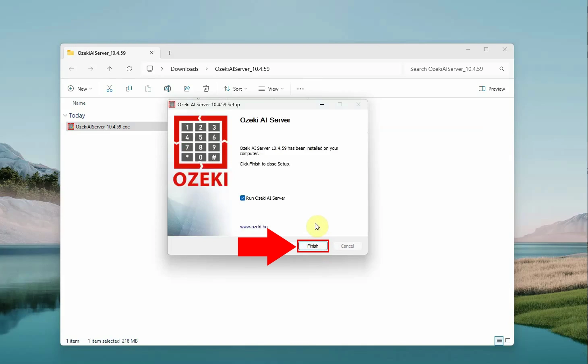This screenshot has width=588, height=364.
Task: Minimize the File Explorer window
Action: 468,49
